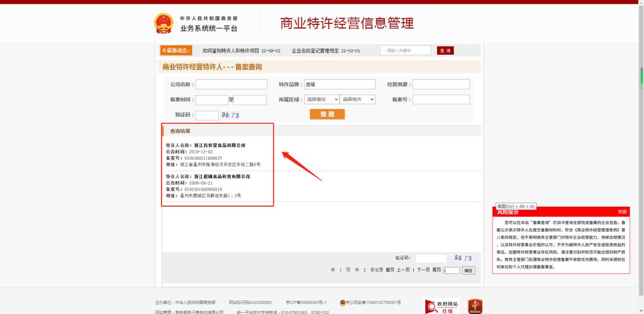Viewport: 644px width, 314px height.
Task: Open the 选择省份 province dropdown
Action: coord(322,100)
